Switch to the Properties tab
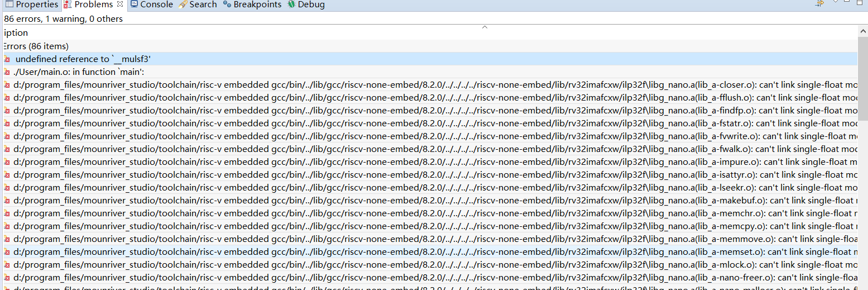This screenshot has width=868, height=290. [36, 4]
